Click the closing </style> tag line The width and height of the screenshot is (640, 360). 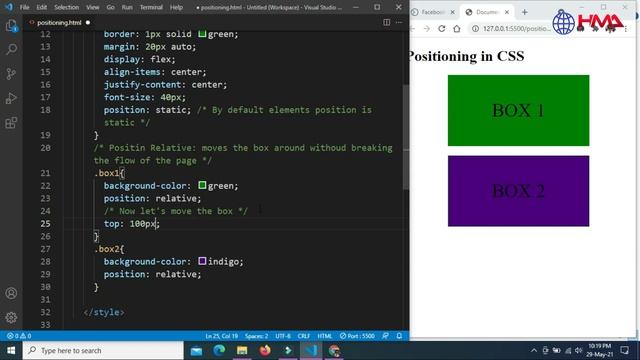pos(104,312)
